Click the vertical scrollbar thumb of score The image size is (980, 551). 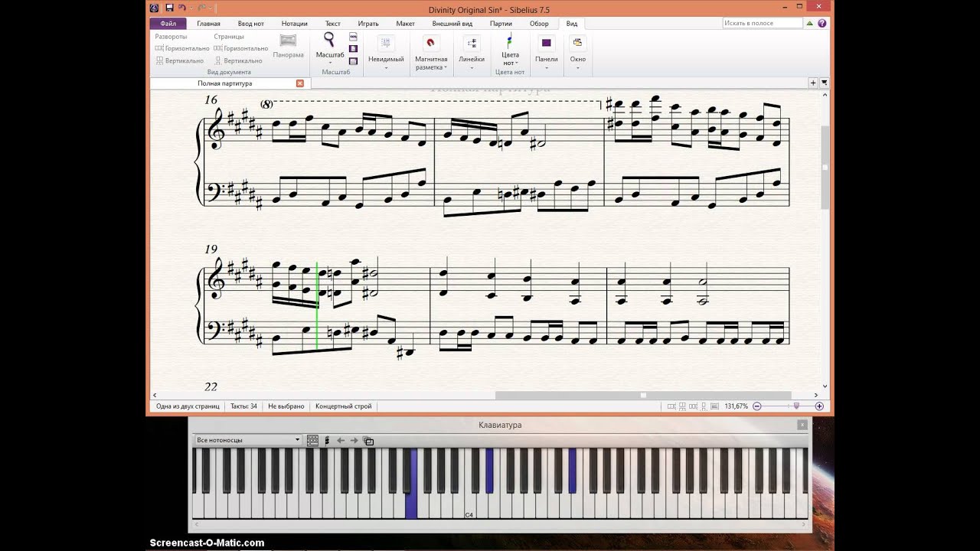pos(825,167)
